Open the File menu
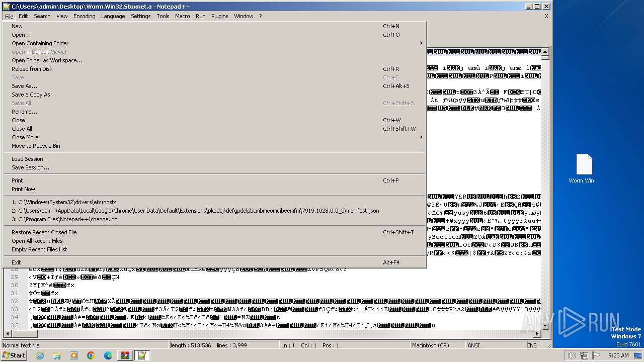The height and width of the screenshot is (362, 644). (x=9, y=16)
